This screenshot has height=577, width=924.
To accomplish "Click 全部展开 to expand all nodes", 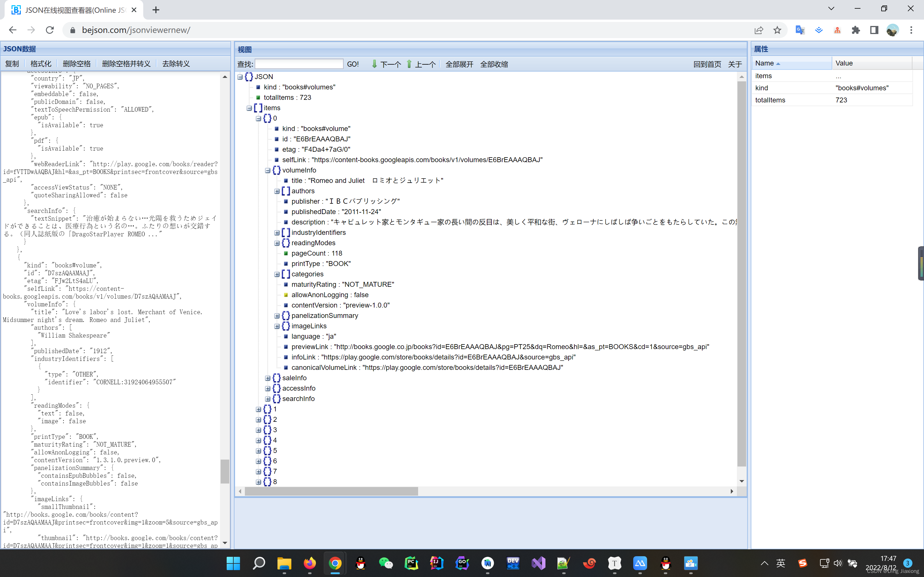I will [459, 64].
